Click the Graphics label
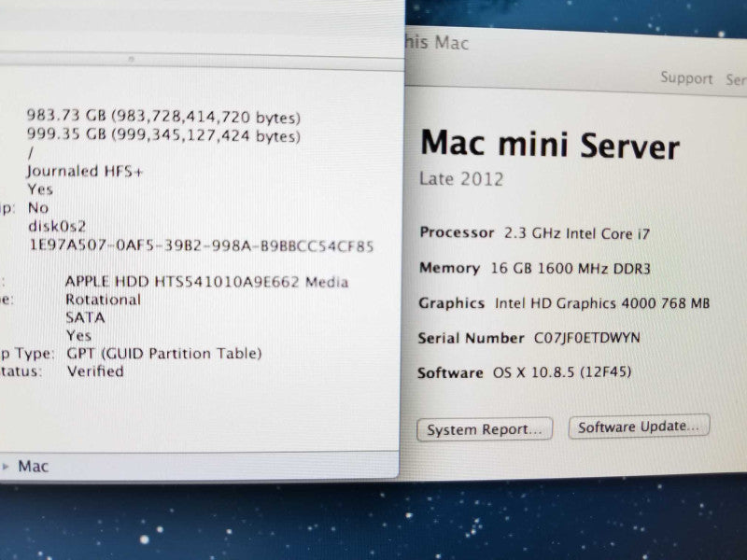Screen dimensions: 747x560 pyautogui.click(x=452, y=303)
